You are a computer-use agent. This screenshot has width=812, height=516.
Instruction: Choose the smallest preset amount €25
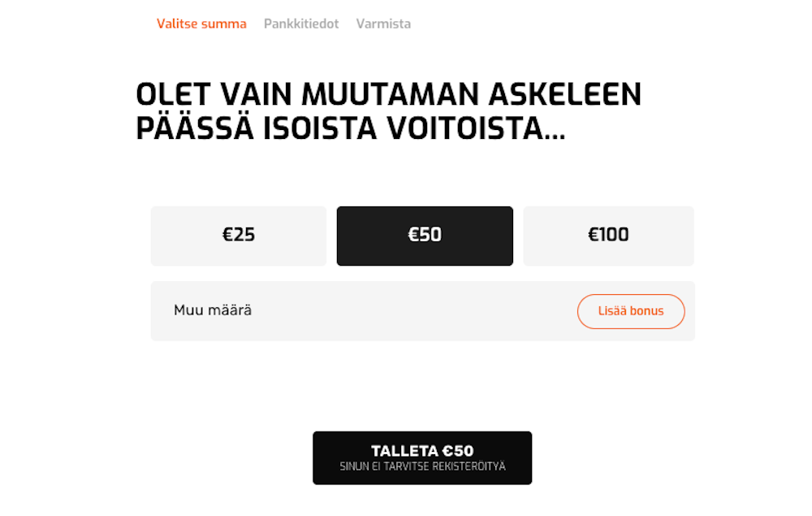(x=238, y=236)
